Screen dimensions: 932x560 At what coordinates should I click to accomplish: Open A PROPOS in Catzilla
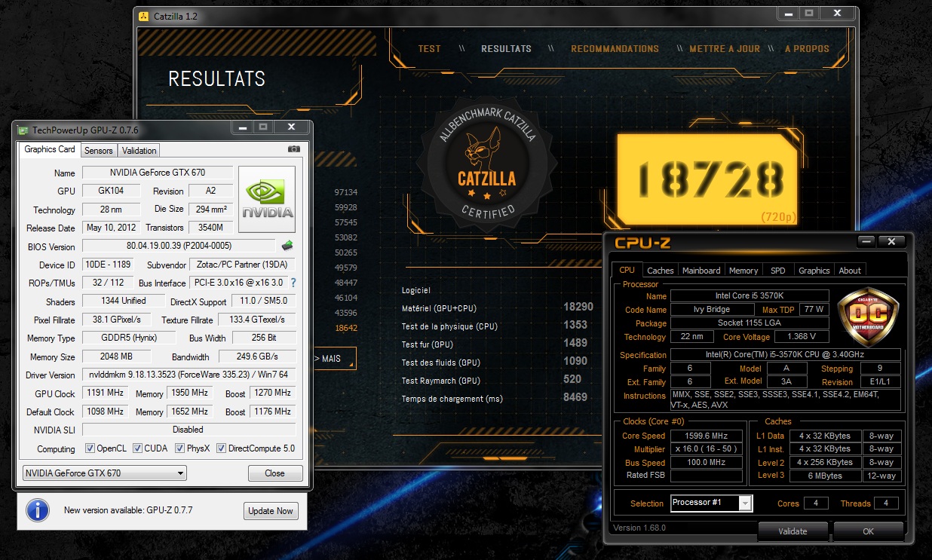pos(808,49)
